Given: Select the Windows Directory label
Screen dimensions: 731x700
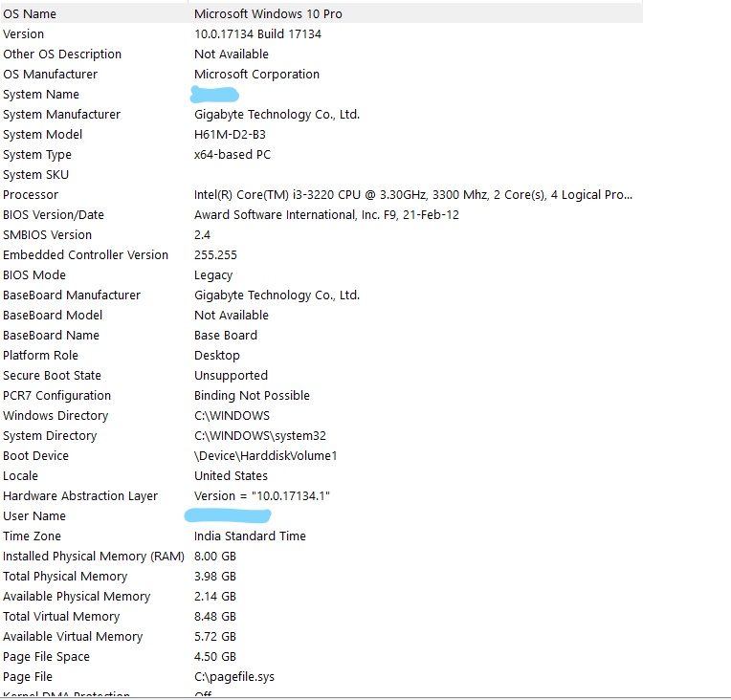Looking at the screenshot, I should pyautogui.click(x=55, y=415).
